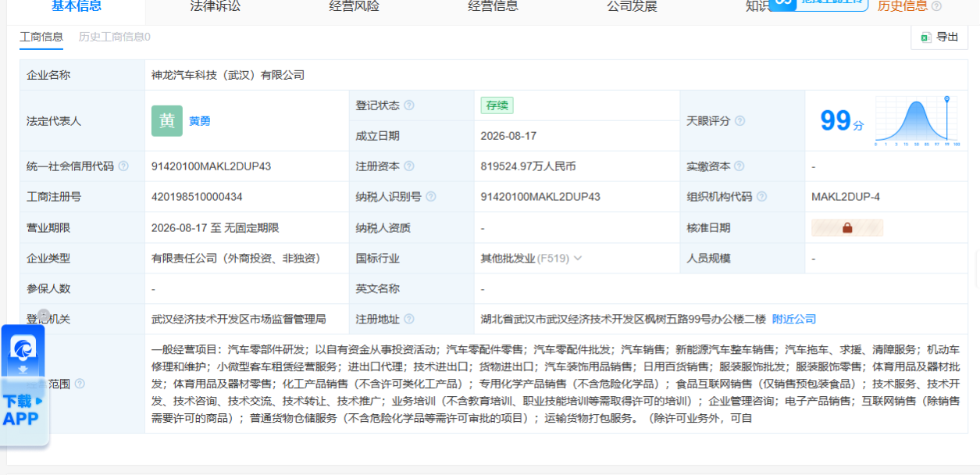The width and height of the screenshot is (980, 475).
Task: Expand the 其他批发业 (F519) industry dropdown
Action: (578, 258)
